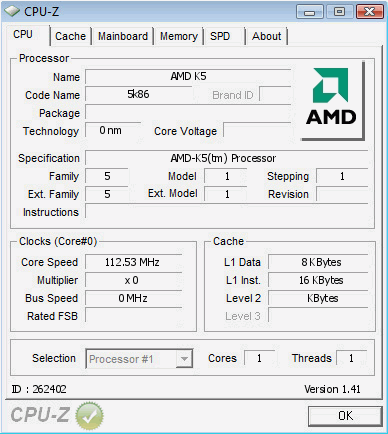This screenshot has width=388, height=434.
Task: Click the AMD logo image
Action: coord(332,100)
